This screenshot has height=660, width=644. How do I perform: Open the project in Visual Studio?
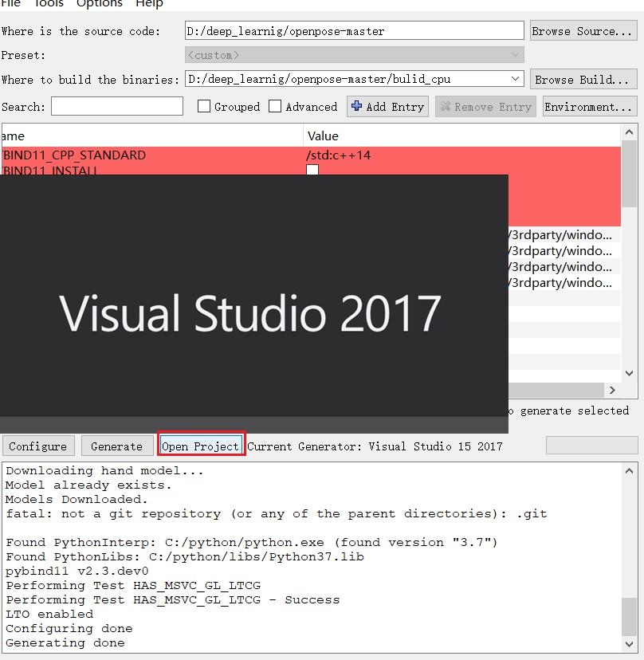[x=201, y=446]
